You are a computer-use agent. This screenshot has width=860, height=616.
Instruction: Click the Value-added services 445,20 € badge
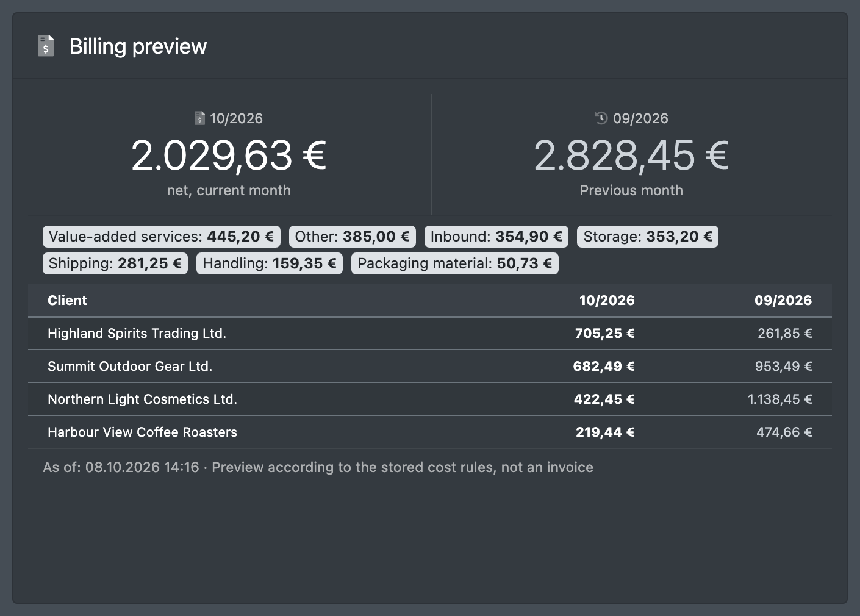(162, 237)
